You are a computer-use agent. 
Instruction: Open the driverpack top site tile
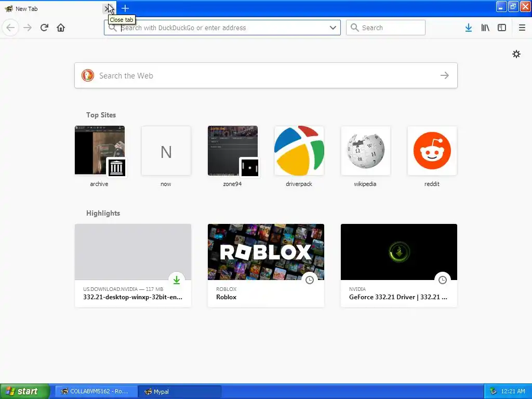pos(299,156)
